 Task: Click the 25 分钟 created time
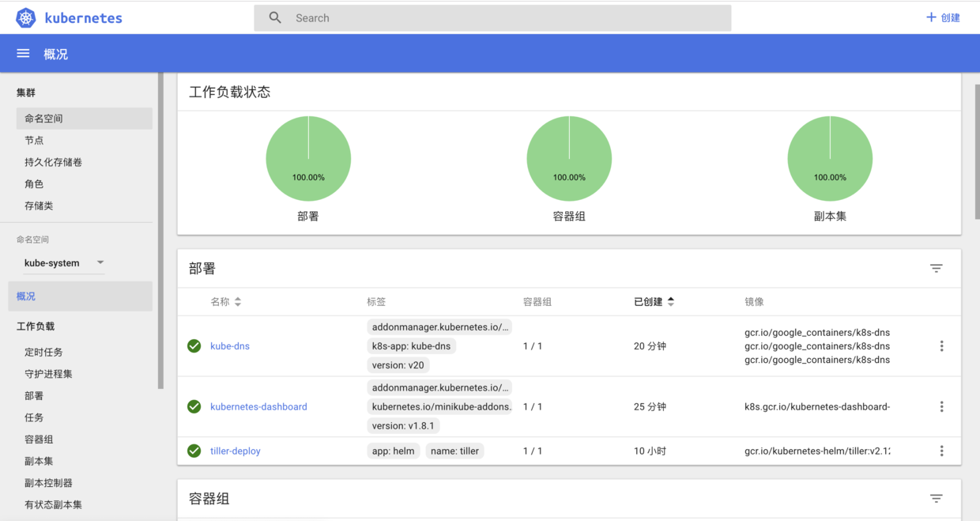click(x=650, y=406)
